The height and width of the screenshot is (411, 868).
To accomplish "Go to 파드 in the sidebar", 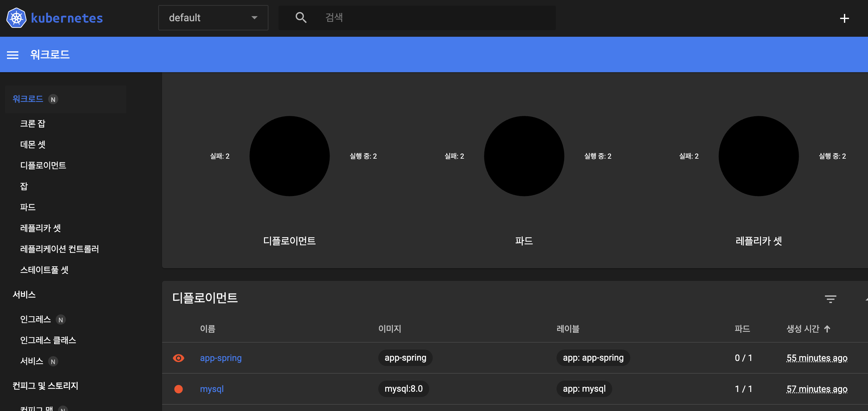I will tap(28, 207).
